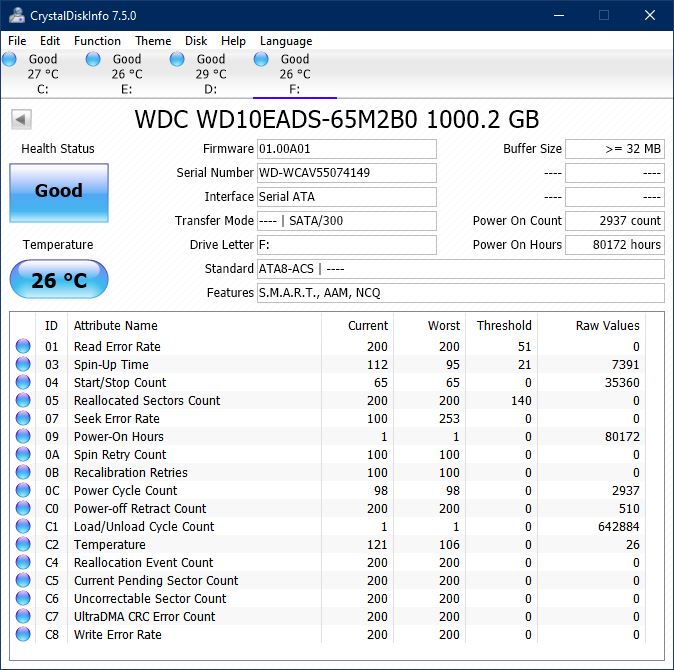Switch to the E: drive tab
The height and width of the screenshot is (670, 674).
[126, 74]
